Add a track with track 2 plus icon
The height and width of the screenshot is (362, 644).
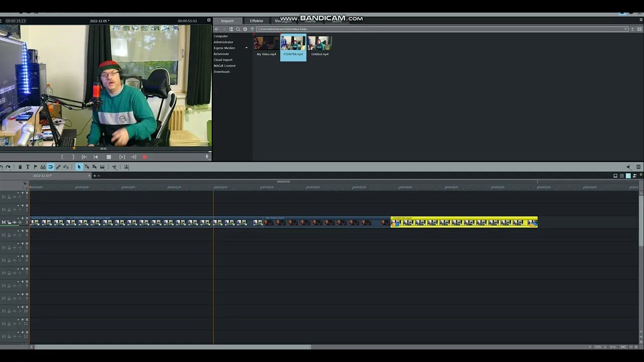tap(22, 205)
